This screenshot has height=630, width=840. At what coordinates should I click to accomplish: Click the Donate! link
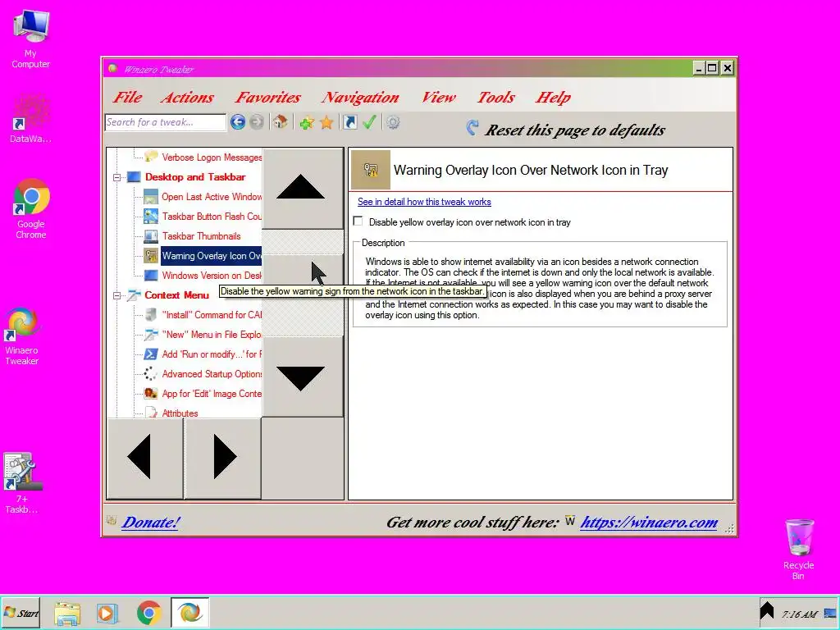151,523
